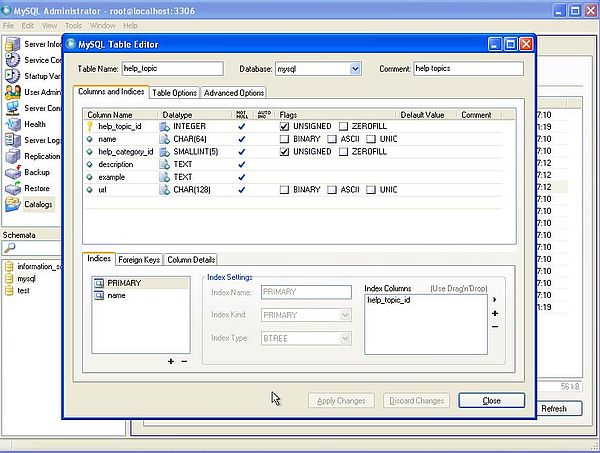Add a new index with plus
This screenshot has width=600, height=453.
click(171, 361)
